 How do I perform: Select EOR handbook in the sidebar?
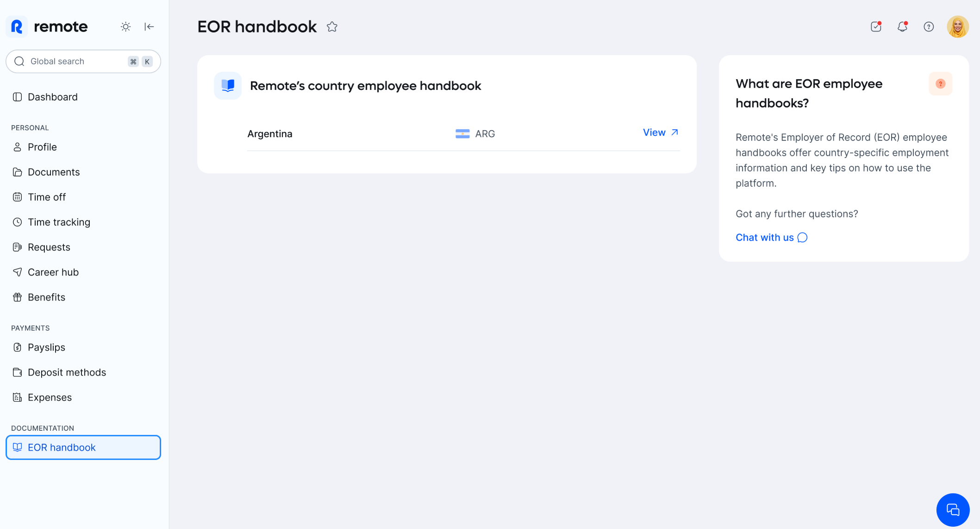(x=83, y=447)
